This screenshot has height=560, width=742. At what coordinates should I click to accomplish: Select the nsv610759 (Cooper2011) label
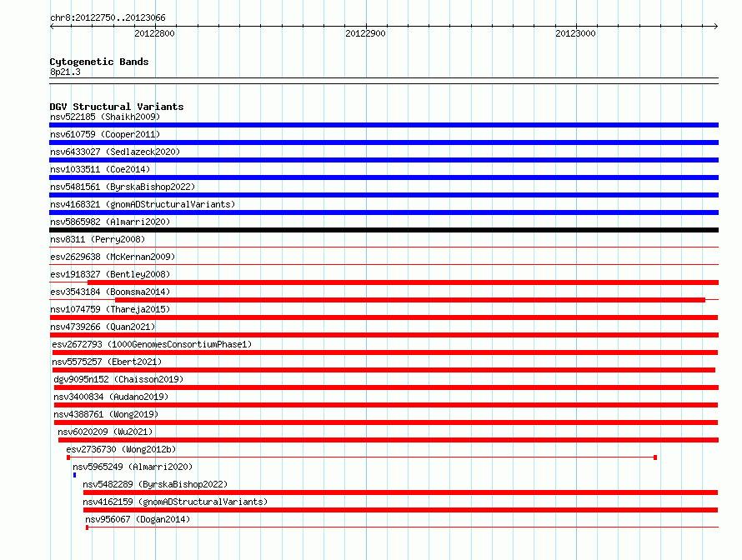click(x=105, y=134)
